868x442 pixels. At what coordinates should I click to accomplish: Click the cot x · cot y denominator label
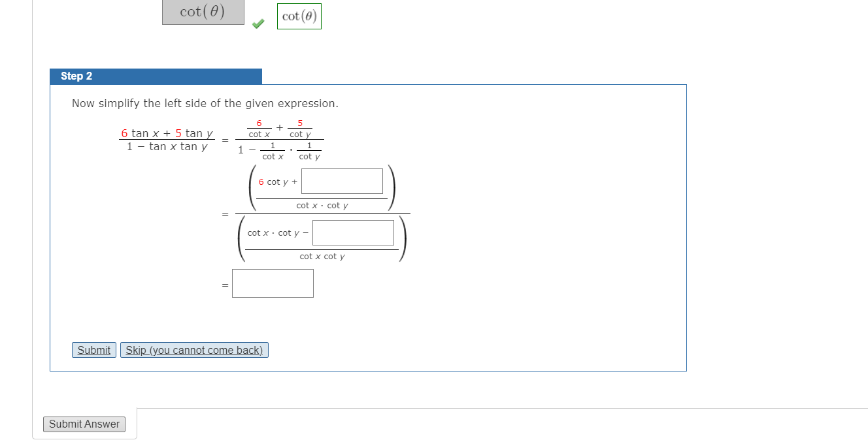[x=324, y=205]
